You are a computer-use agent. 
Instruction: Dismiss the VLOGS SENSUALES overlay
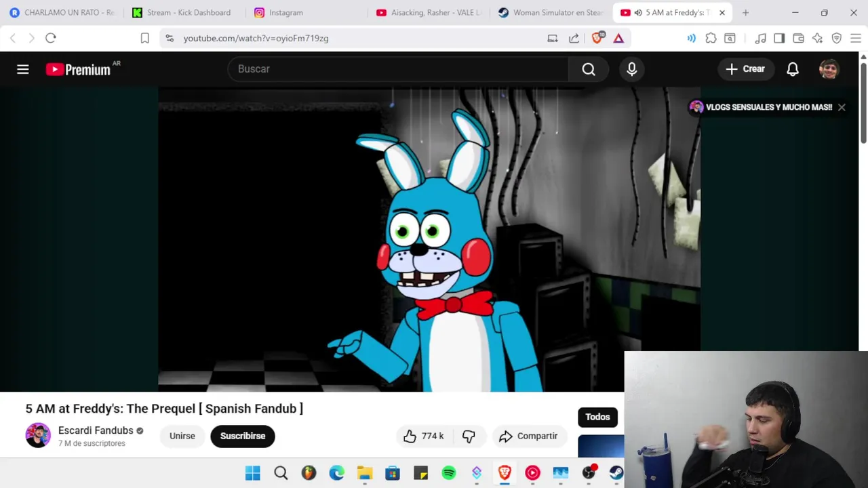tap(841, 107)
